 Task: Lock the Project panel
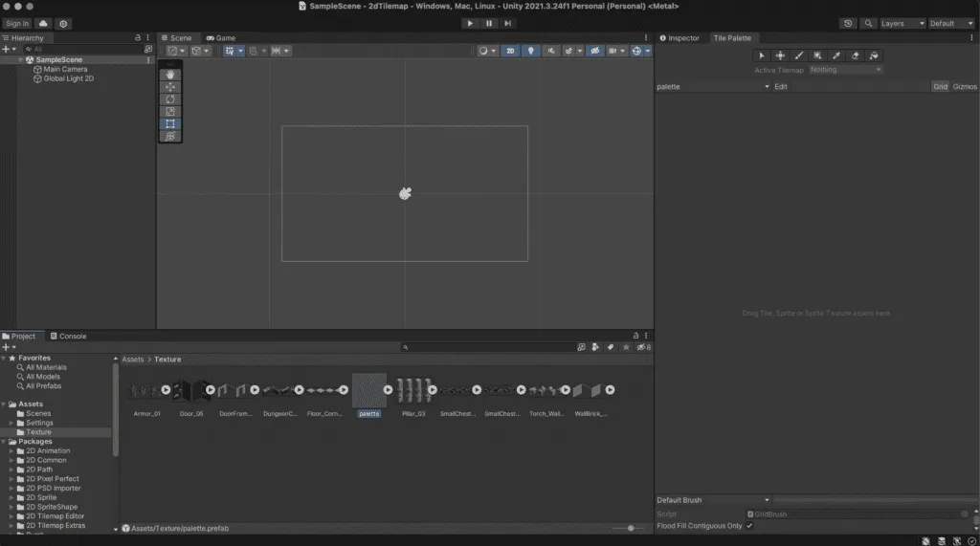click(x=635, y=336)
